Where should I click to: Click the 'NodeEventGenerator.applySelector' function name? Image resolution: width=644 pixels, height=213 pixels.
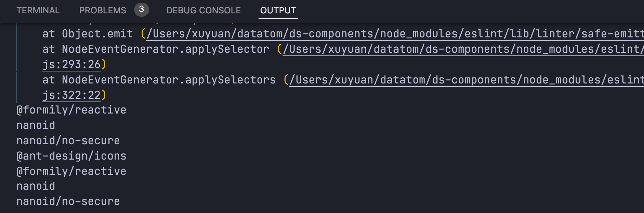(165, 49)
